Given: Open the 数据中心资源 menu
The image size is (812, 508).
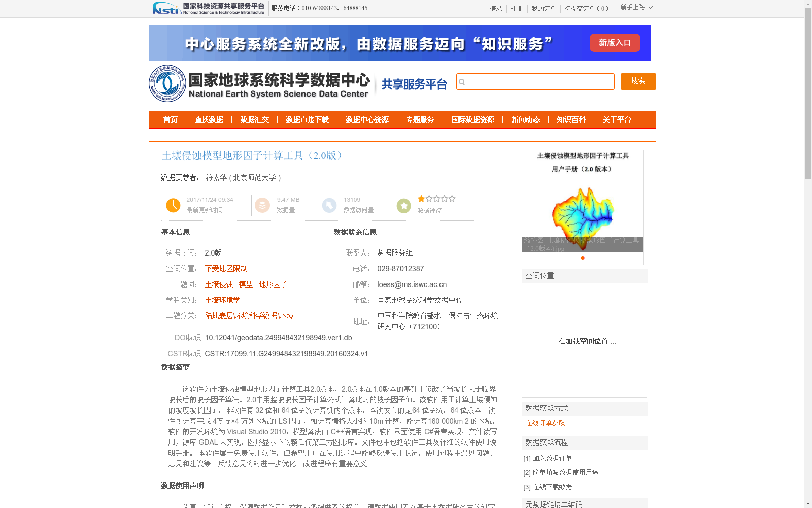Looking at the screenshot, I should pyautogui.click(x=367, y=120).
